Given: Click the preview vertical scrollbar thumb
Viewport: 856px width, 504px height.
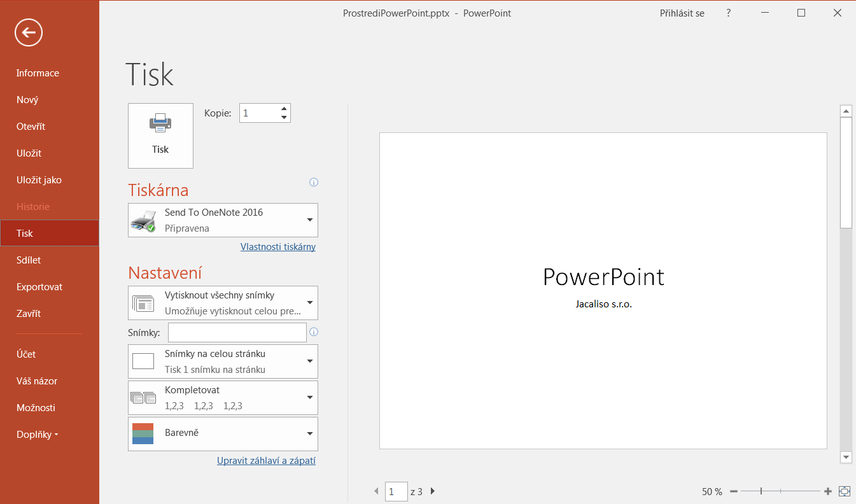Looking at the screenshot, I should coord(846,172).
